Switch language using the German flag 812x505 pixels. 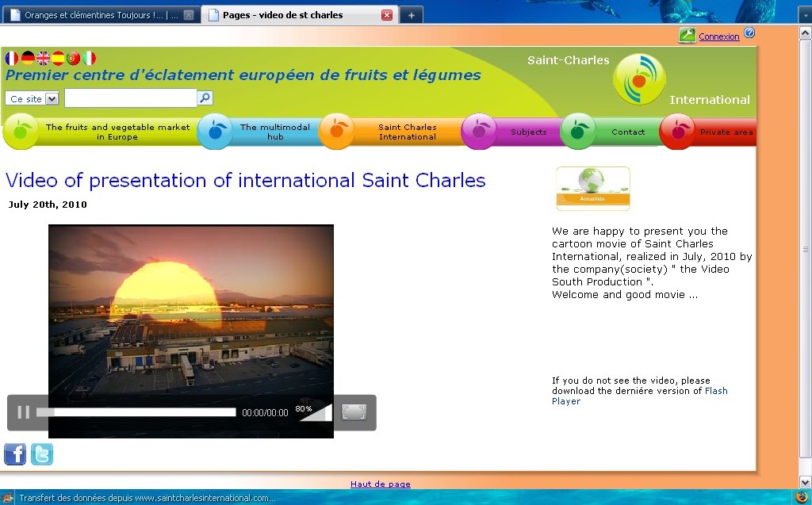click(x=28, y=58)
